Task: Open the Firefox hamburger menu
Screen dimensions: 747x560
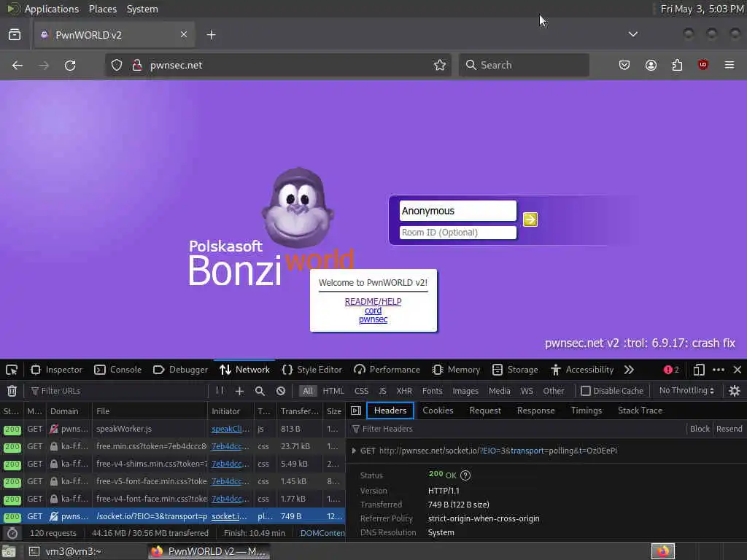Action: (x=729, y=65)
